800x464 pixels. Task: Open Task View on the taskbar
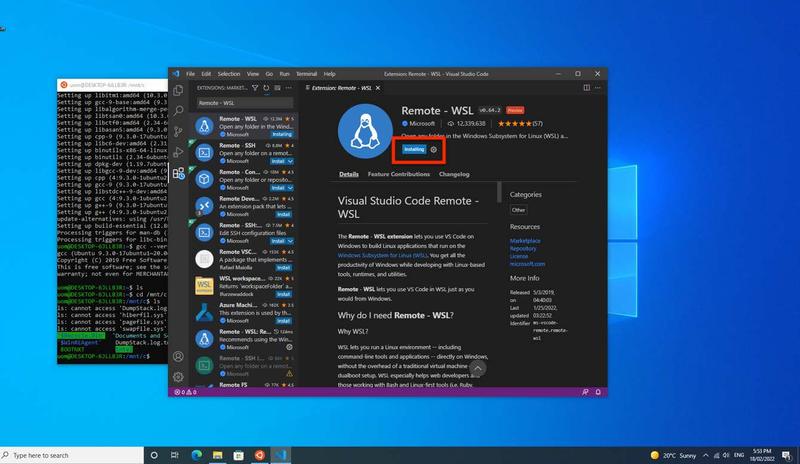point(174,455)
